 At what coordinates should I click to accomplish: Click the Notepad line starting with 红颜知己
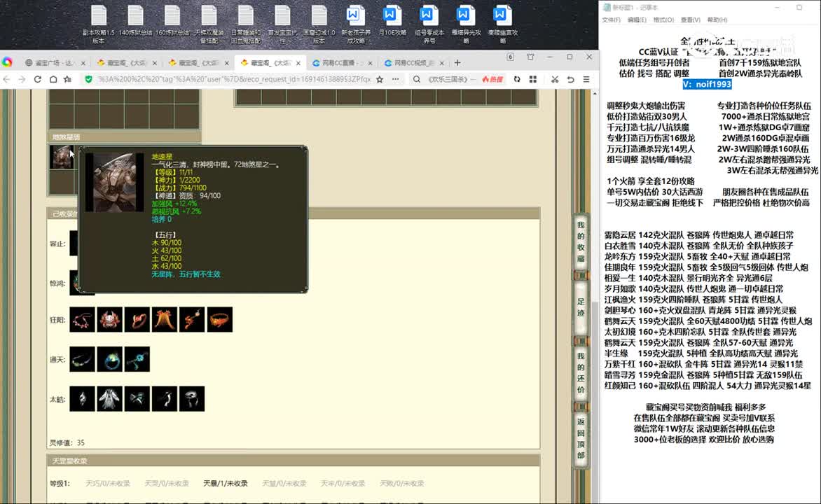tap(708, 386)
